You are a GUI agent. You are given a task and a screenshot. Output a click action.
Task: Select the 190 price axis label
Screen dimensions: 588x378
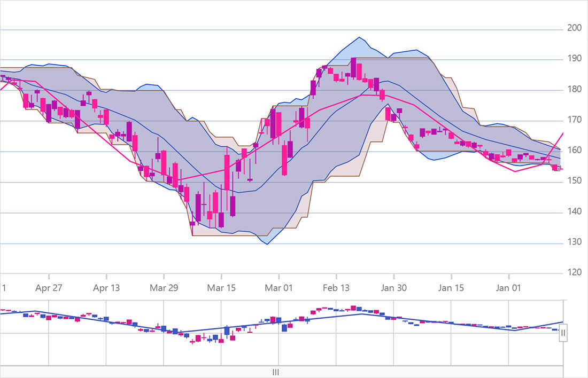click(x=574, y=59)
